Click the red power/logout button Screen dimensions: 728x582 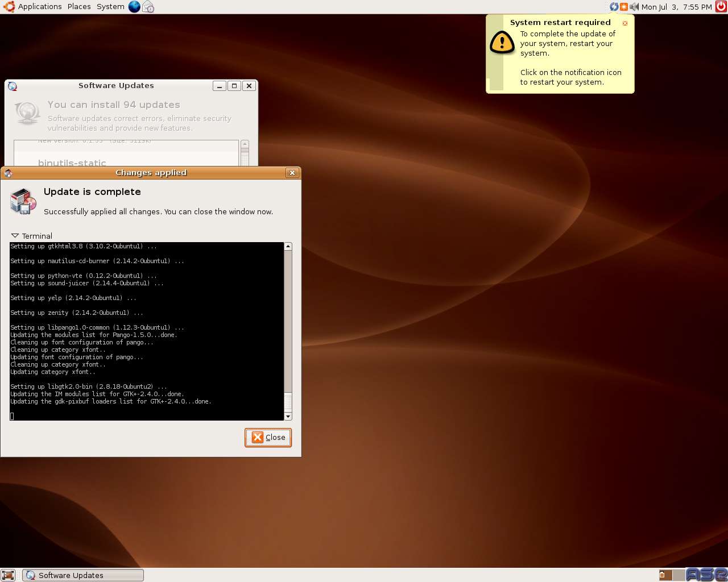point(721,7)
